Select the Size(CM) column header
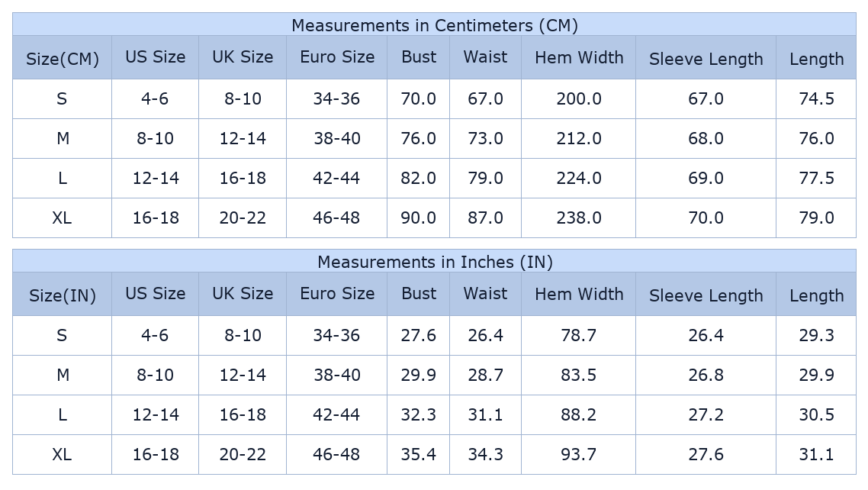Image resolution: width=868 pixels, height=490 pixels. coord(63,59)
